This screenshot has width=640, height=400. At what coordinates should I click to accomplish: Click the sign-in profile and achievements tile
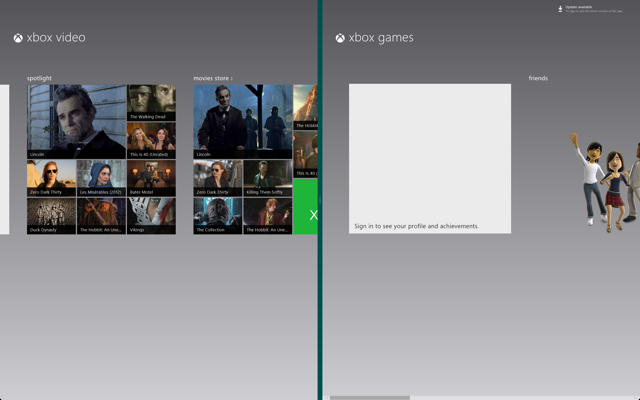click(430, 159)
